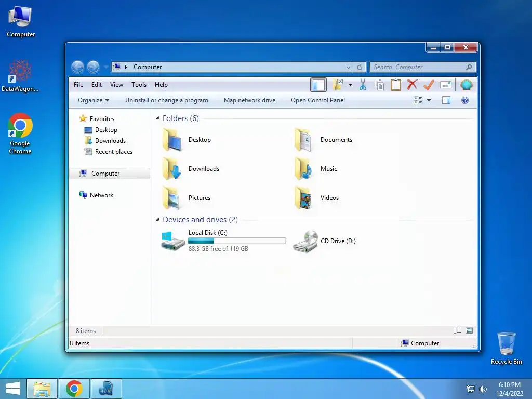The image size is (532, 399).
Task: Open the View menu
Action: [116, 85]
